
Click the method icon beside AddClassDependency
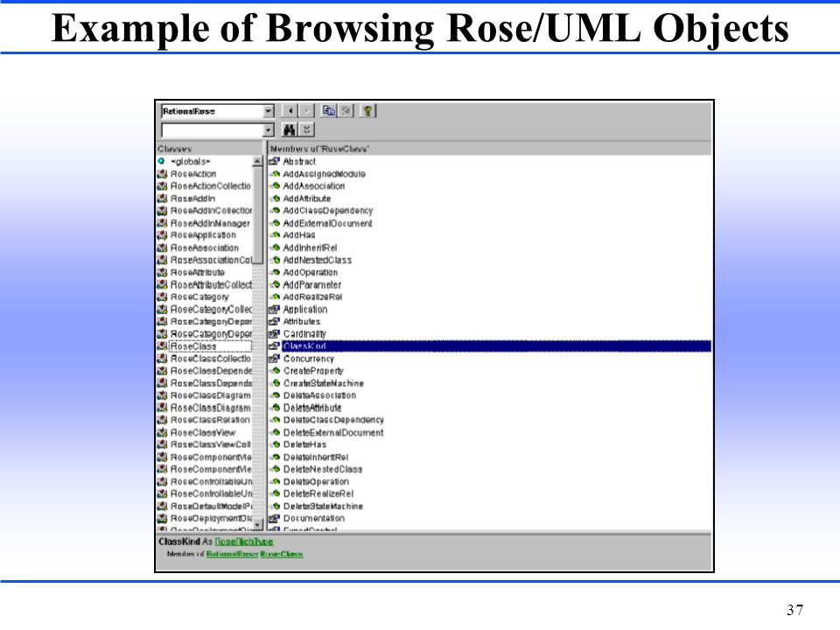[x=275, y=211]
